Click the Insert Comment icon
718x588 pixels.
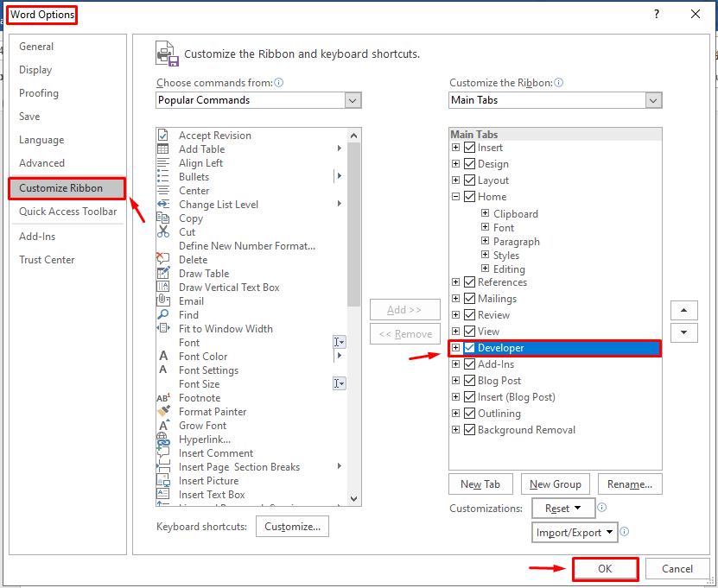pos(162,452)
